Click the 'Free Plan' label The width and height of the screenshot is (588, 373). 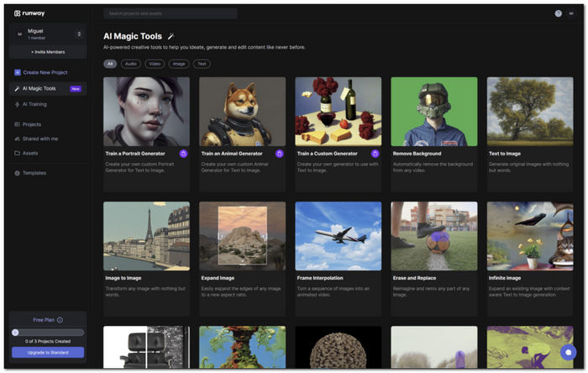tap(44, 320)
